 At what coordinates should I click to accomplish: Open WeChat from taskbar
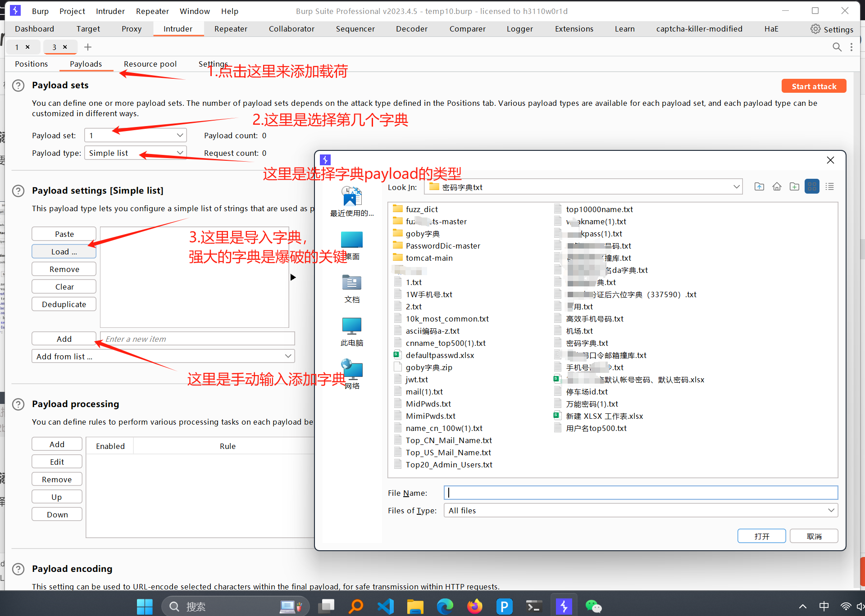point(593,607)
